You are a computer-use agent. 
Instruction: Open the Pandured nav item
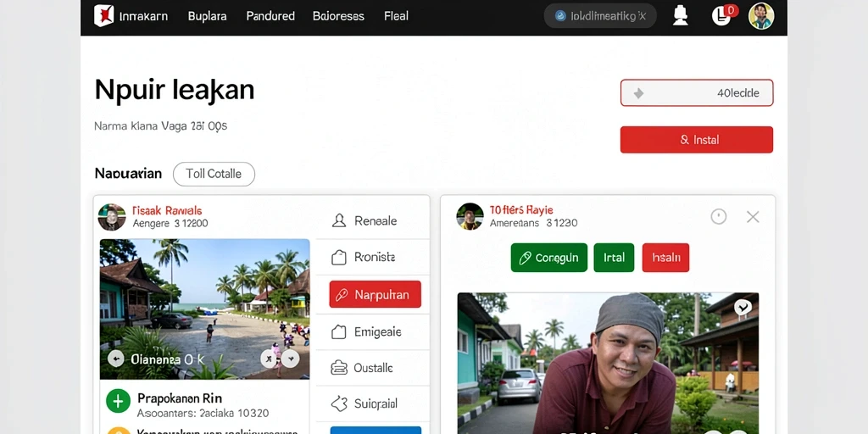[x=270, y=16]
